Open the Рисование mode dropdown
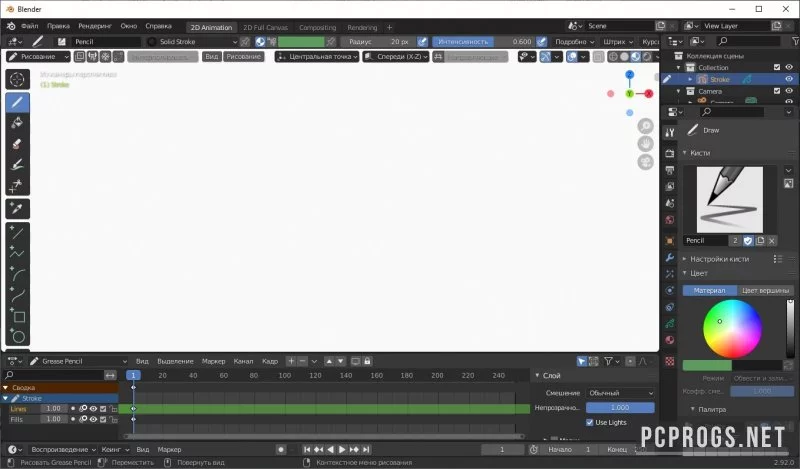 pyautogui.click(x=38, y=57)
